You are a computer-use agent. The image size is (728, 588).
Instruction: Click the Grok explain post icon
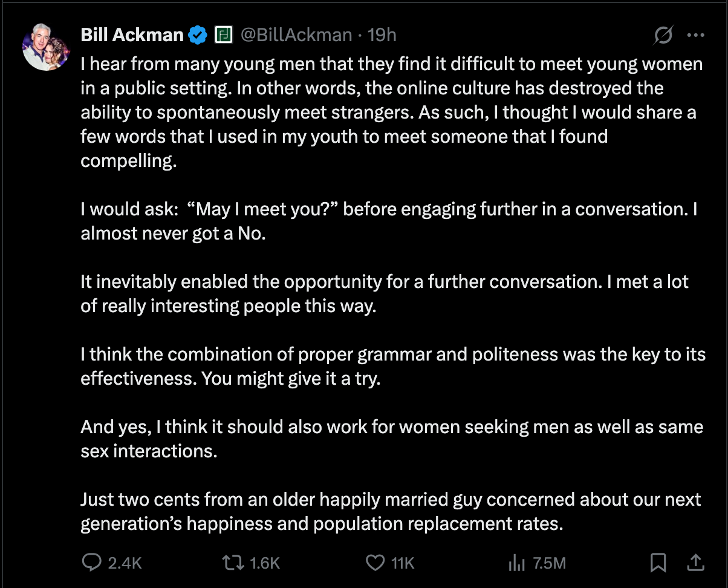663,36
